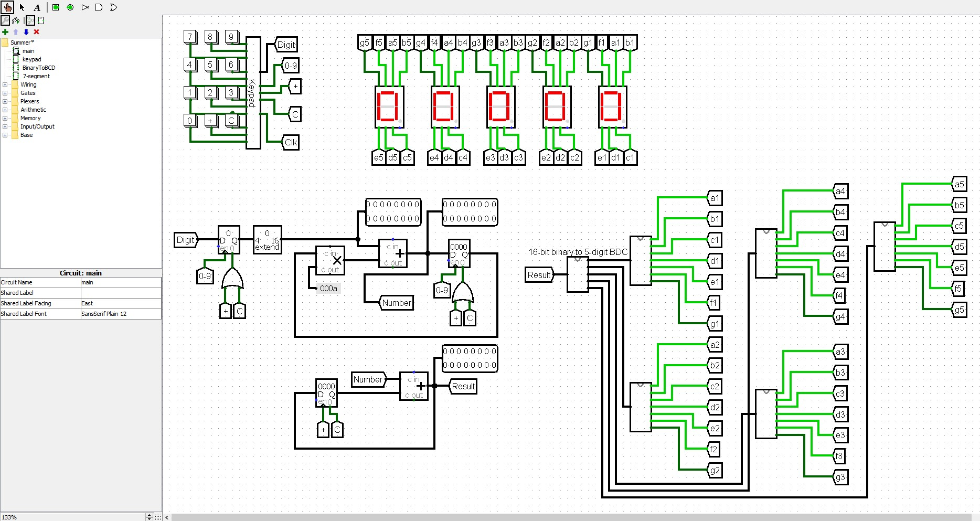Add a new circuit with green plus icon

pos(5,32)
